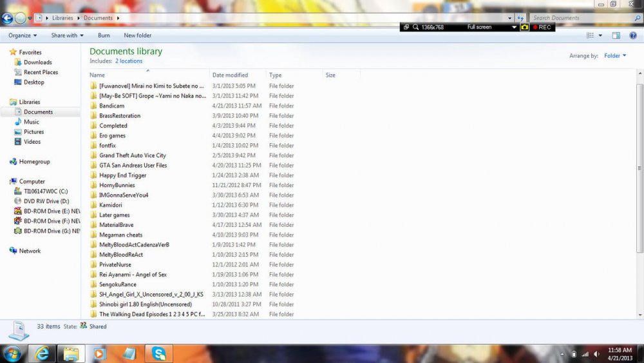Click the change view icon

coord(591,35)
